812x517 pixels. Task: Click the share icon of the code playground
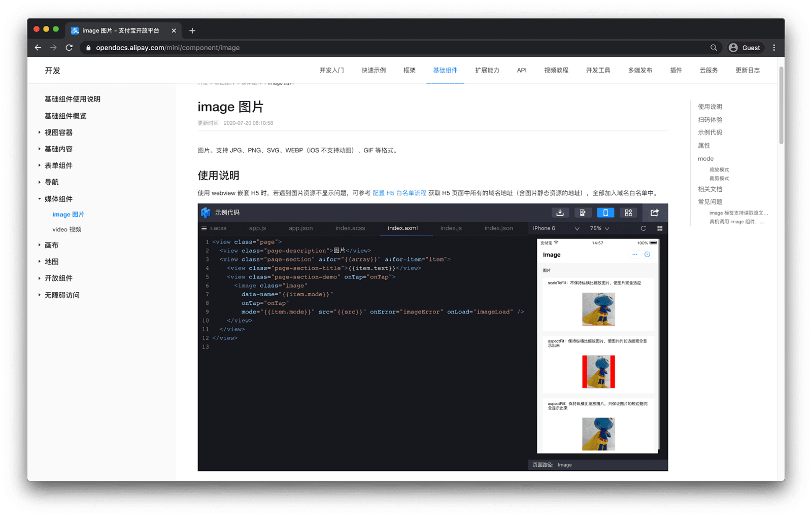click(654, 213)
